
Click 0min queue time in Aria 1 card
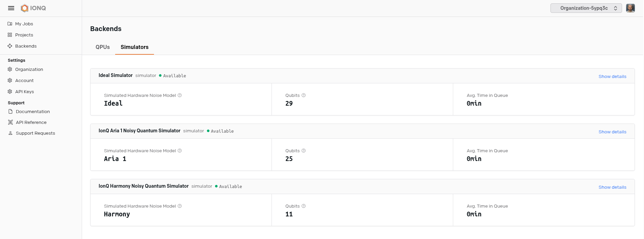474,159
